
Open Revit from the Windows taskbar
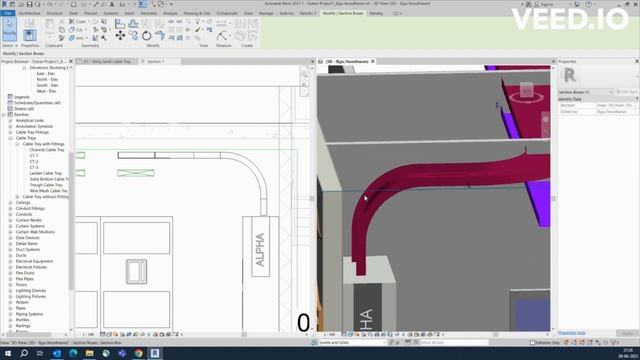click(x=155, y=353)
